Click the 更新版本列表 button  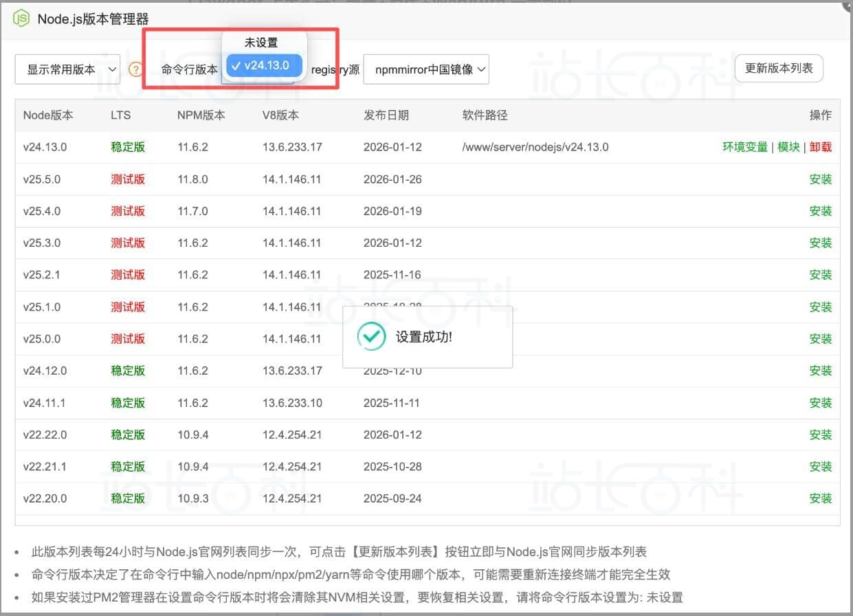click(779, 69)
